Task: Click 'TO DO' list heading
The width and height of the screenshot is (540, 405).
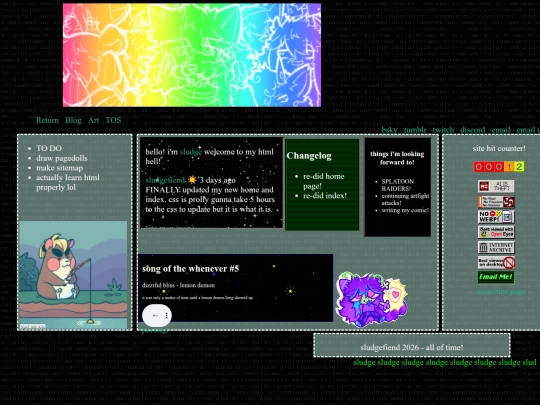Action: pyautogui.click(x=49, y=148)
